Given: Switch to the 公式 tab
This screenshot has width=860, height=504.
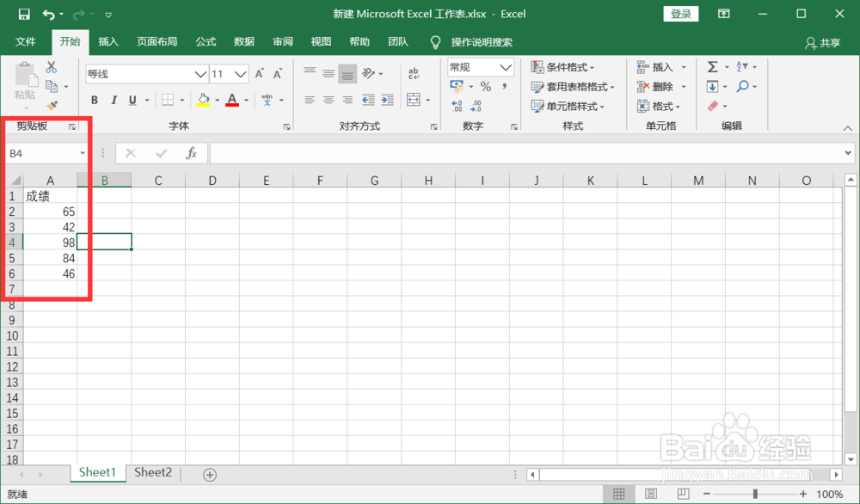Looking at the screenshot, I should (x=206, y=41).
